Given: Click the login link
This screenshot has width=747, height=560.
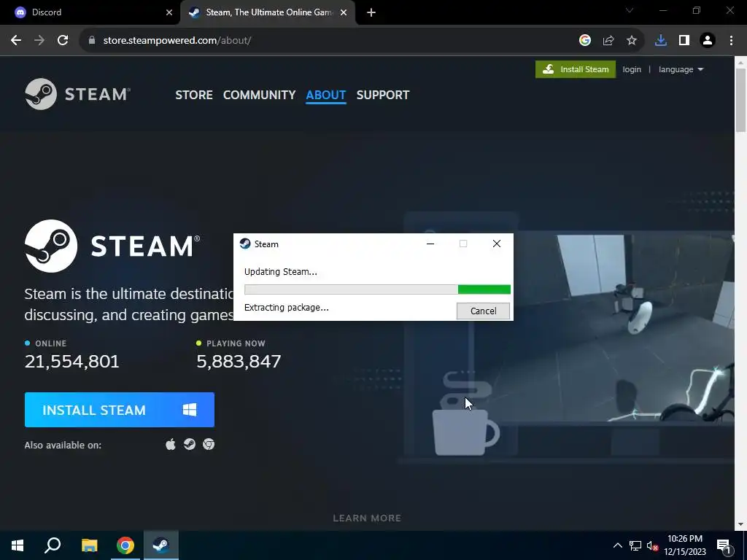Looking at the screenshot, I should pos(632,69).
